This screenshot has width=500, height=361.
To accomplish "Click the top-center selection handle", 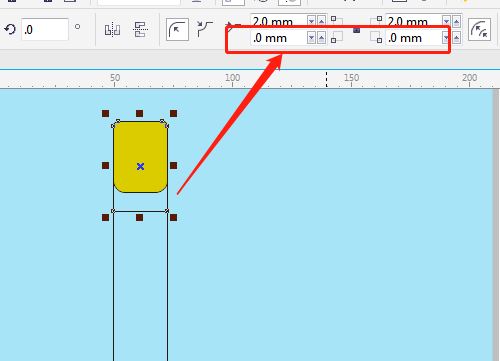I will 140,114.
